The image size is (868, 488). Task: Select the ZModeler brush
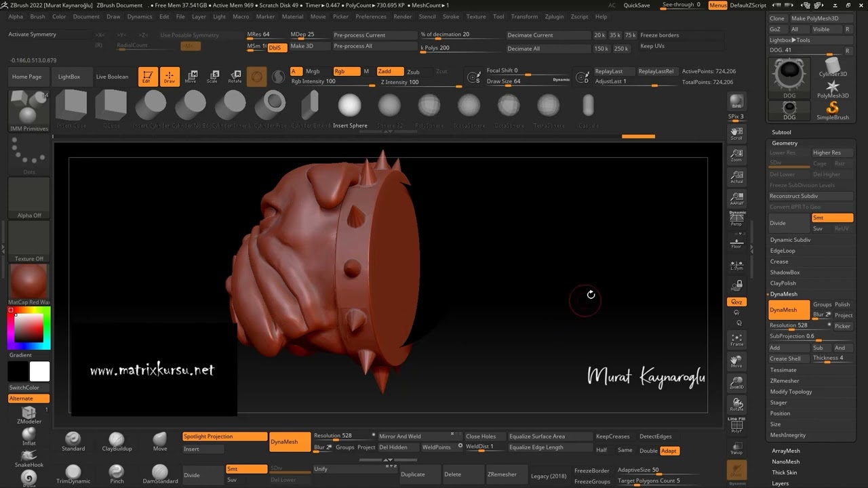point(29,415)
